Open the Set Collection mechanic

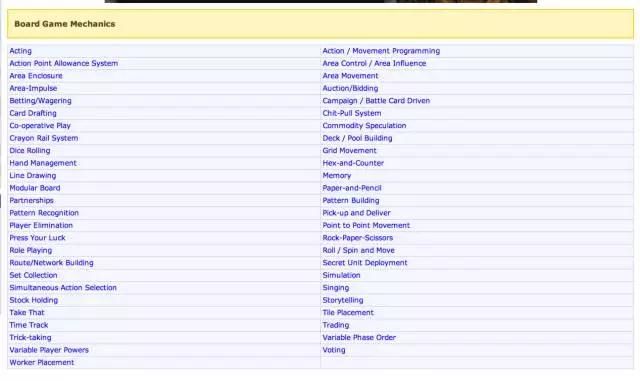pos(33,275)
